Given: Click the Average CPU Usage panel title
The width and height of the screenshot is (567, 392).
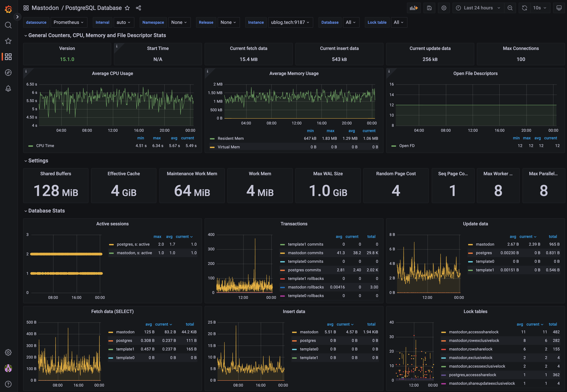Looking at the screenshot, I should click(112, 74).
